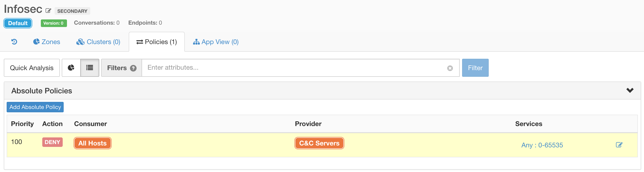Viewport: 644px width, 172px height.
Task: Click the All Hosts consumer tag
Action: coord(93,143)
